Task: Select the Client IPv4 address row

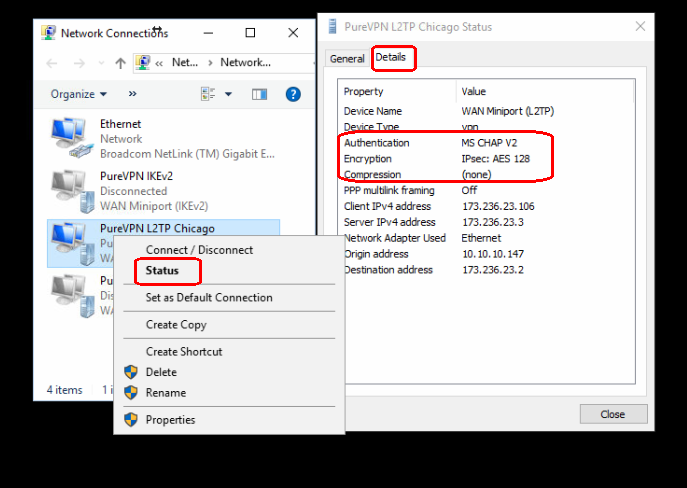Action: click(x=486, y=206)
